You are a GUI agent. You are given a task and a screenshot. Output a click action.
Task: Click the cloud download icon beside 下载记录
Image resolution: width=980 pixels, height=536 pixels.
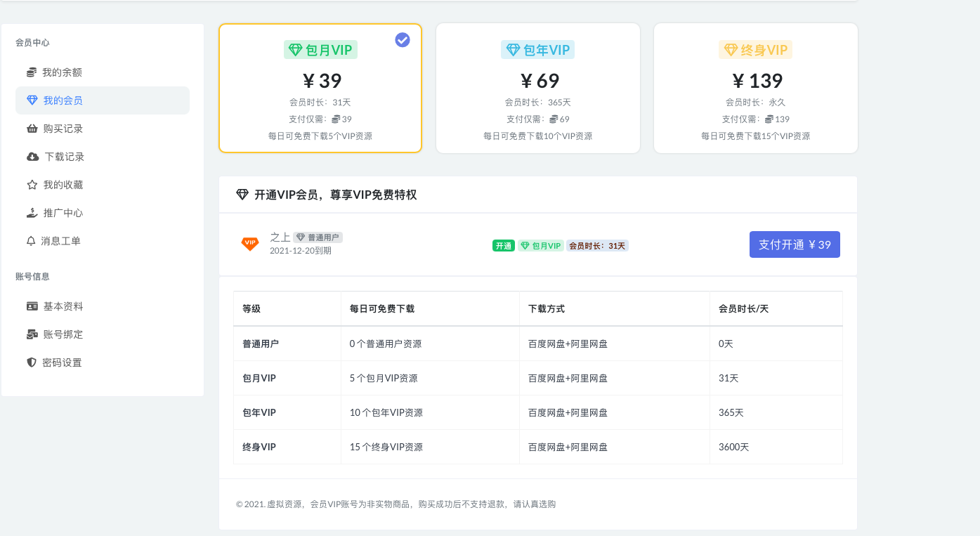pyautogui.click(x=32, y=157)
